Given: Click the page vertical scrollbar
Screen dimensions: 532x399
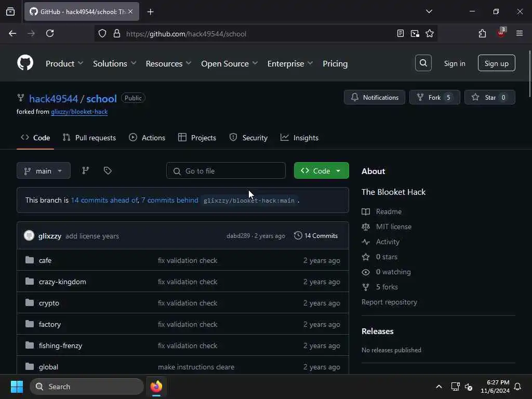Looking at the screenshot, I should pyautogui.click(x=529, y=74).
